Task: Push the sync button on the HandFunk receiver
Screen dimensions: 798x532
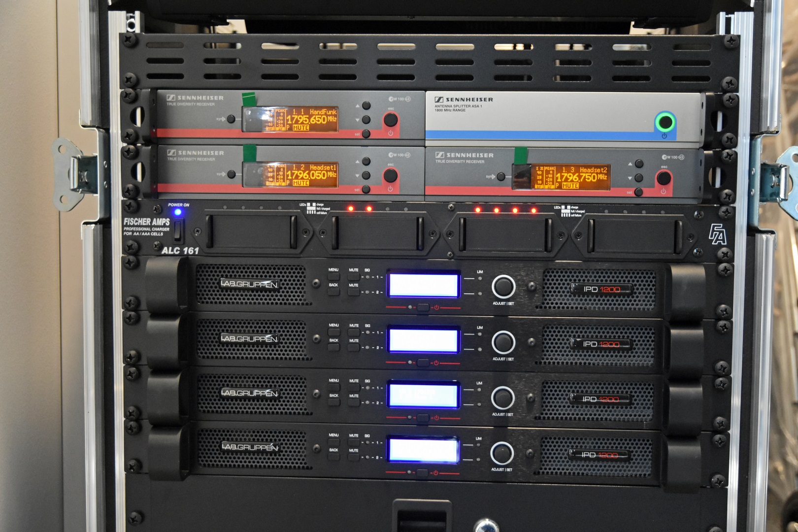Action: 231,119
